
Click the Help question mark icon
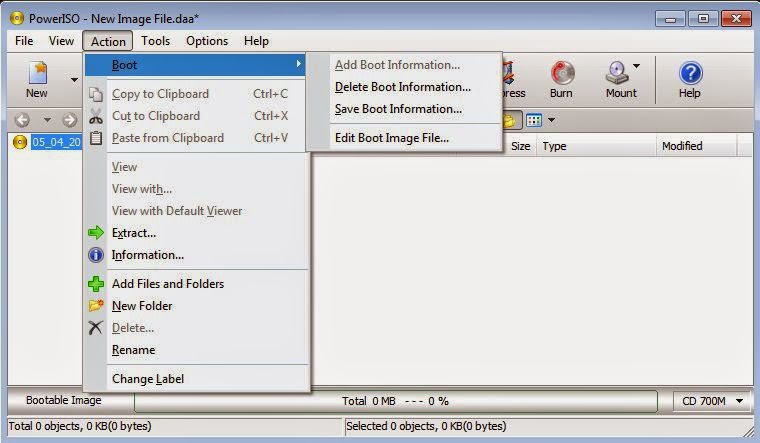pyautogui.click(x=690, y=73)
